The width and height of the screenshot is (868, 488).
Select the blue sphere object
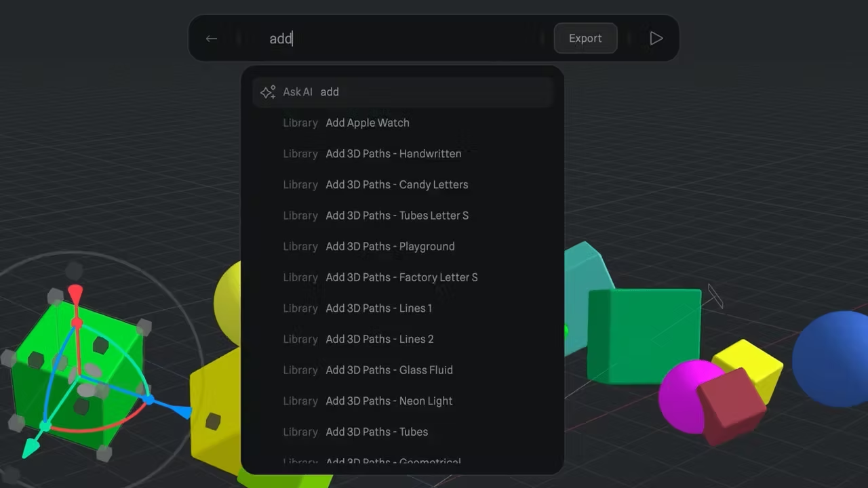834,359
